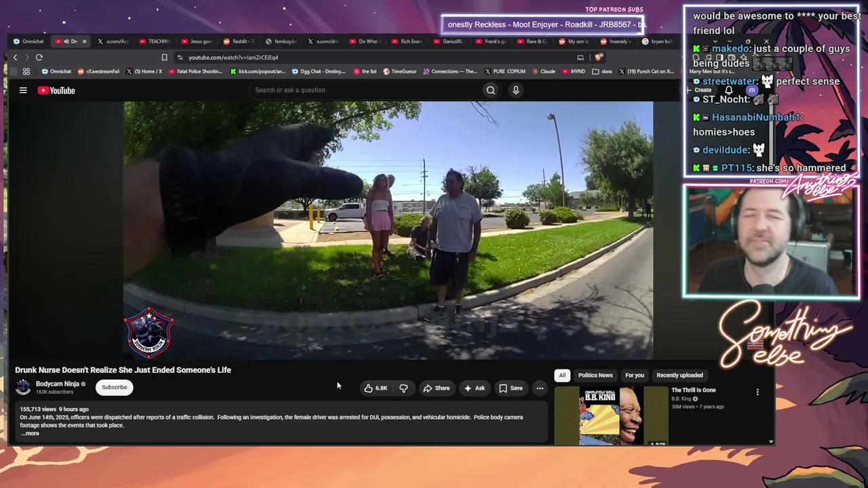Click the Bodycam Ninja video watermark
868x488 pixels.
pyautogui.click(x=149, y=332)
